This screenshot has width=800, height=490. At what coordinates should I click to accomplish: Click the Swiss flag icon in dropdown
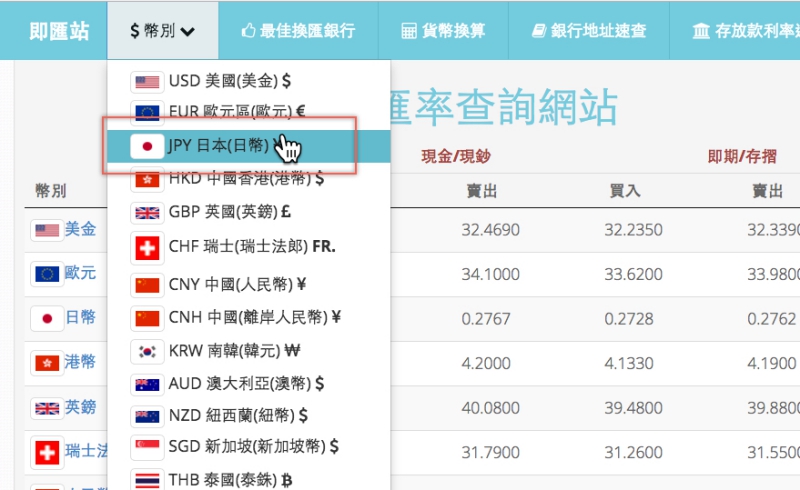pyautogui.click(x=147, y=248)
